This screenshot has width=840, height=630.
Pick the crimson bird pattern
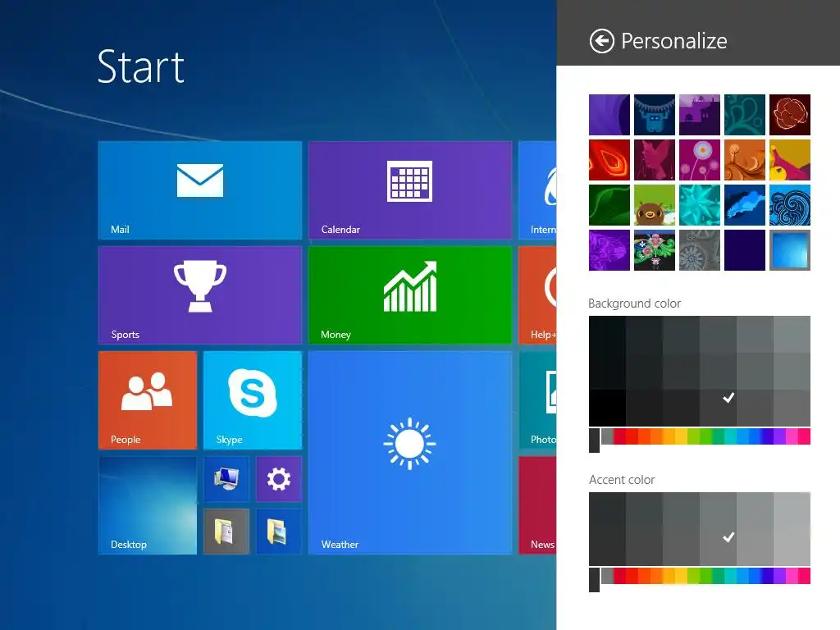pyautogui.click(x=654, y=160)
